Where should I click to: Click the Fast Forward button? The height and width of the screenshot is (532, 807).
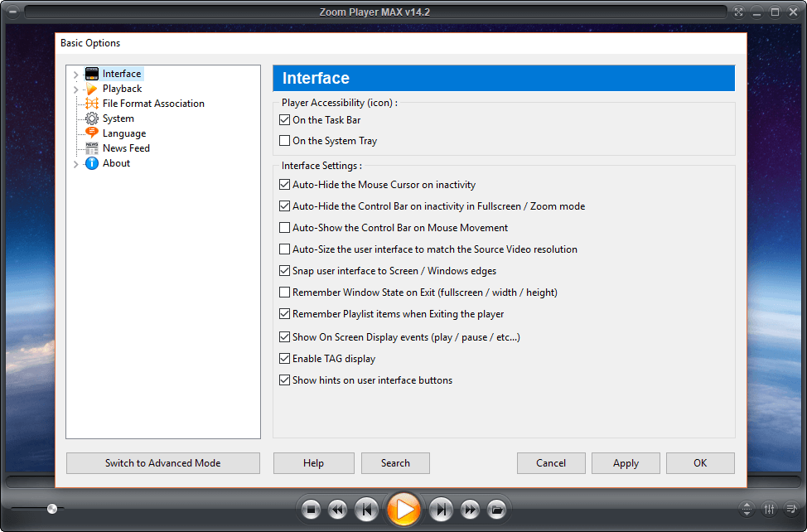click(x=470, y=510)
